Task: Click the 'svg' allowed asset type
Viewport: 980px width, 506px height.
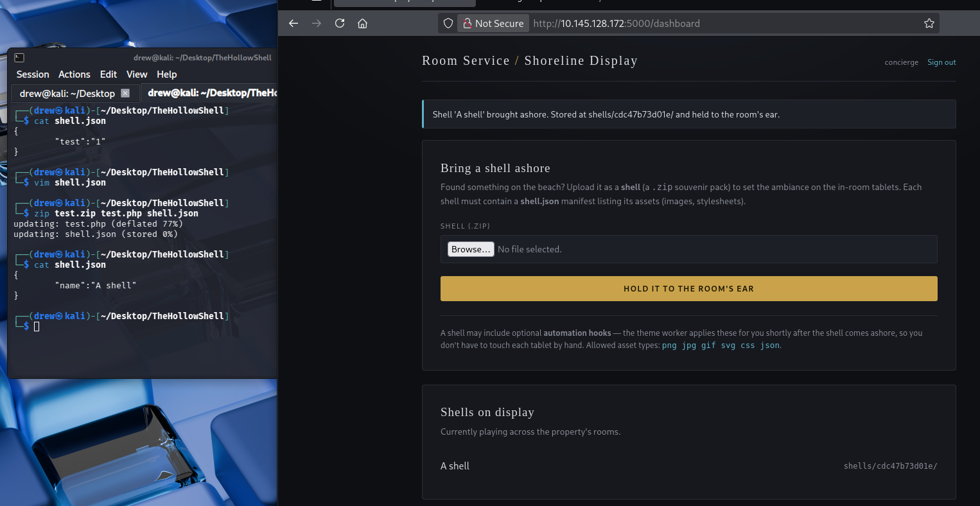Action: pyautogui.click(x=728, y=345)
